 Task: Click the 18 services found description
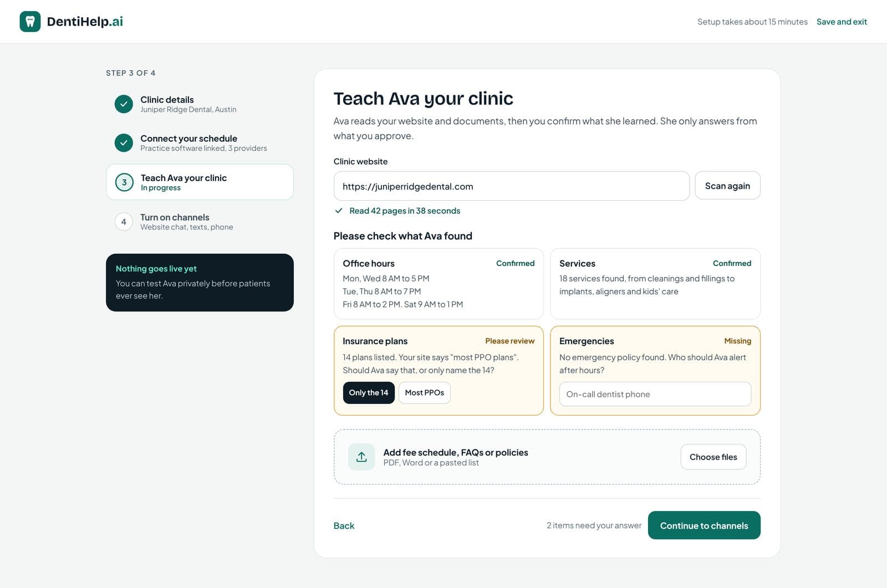(647, 285)
